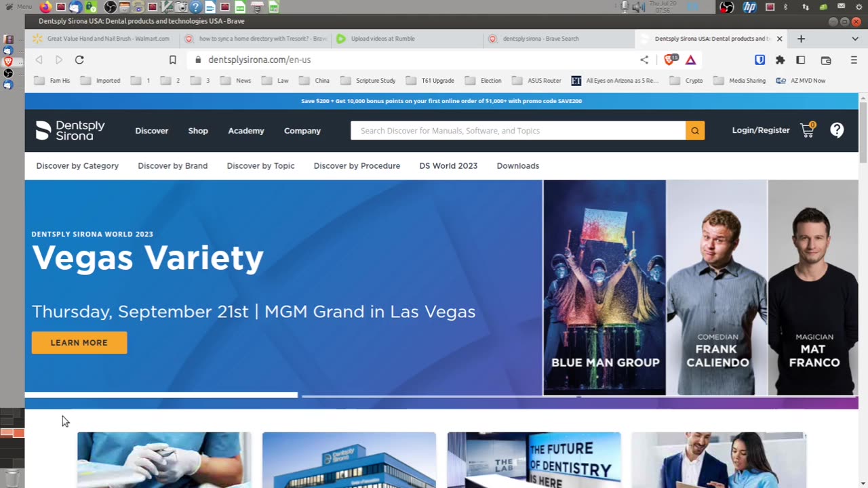The width and height of the screenshot is (868, 488).
Task: Open the blue help launcher icon
Action: [195, 7]
